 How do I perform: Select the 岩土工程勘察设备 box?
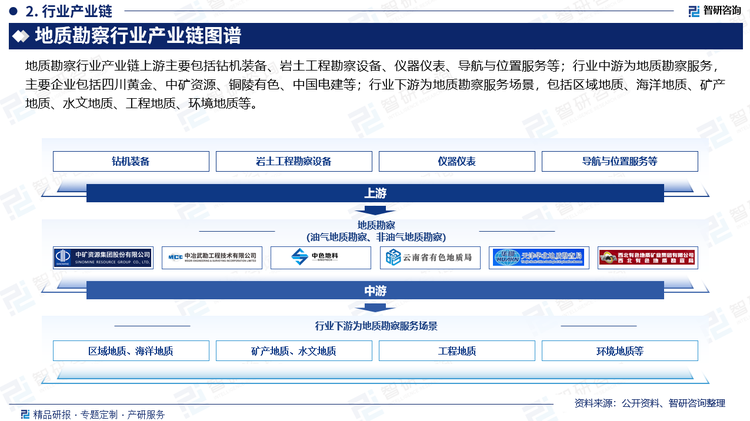[294, 161]
